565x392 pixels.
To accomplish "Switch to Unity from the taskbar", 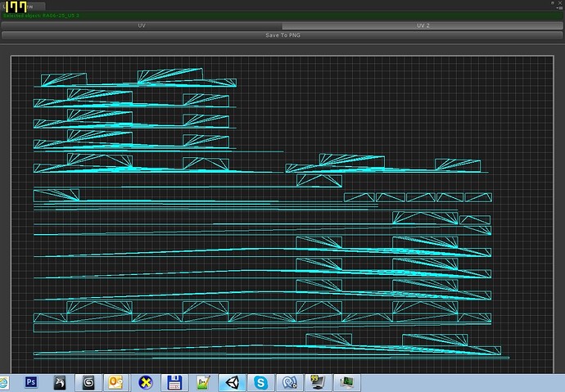I will point(232,382).
